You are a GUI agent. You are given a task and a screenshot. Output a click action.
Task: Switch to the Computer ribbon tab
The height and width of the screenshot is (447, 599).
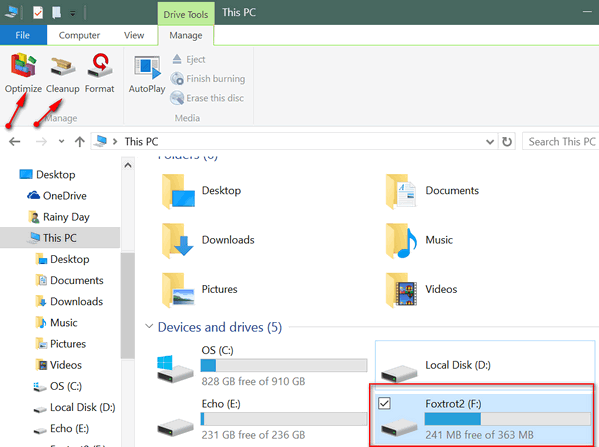pyautogui.click(x=79, y=35)
